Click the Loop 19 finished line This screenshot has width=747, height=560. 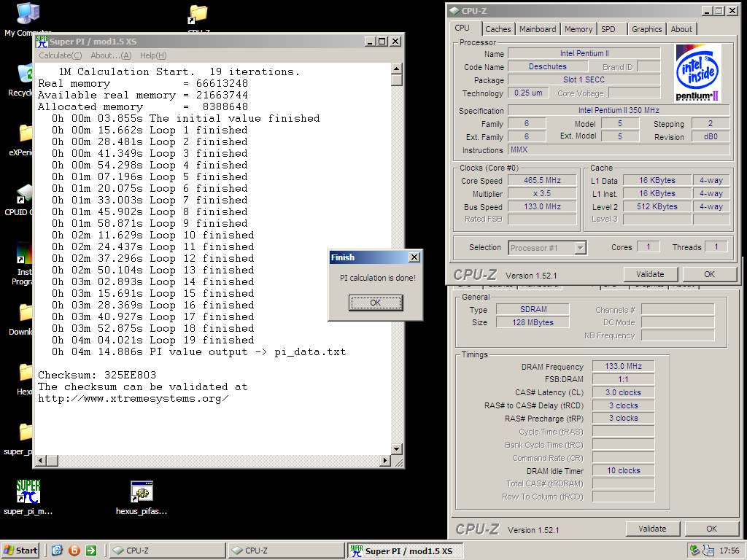[153, 340]
